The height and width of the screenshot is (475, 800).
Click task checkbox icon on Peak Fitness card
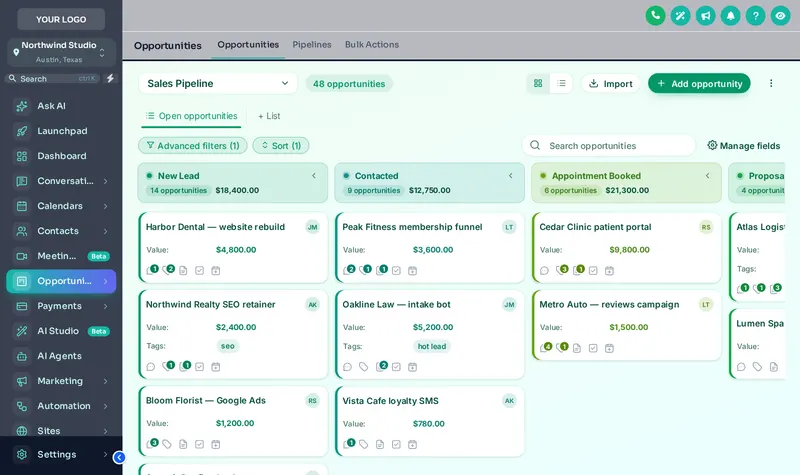[x=396, y=270]
